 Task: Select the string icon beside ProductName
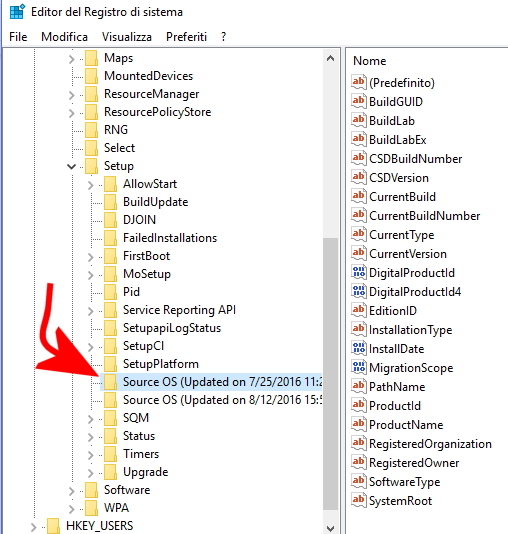pos(359,424)
